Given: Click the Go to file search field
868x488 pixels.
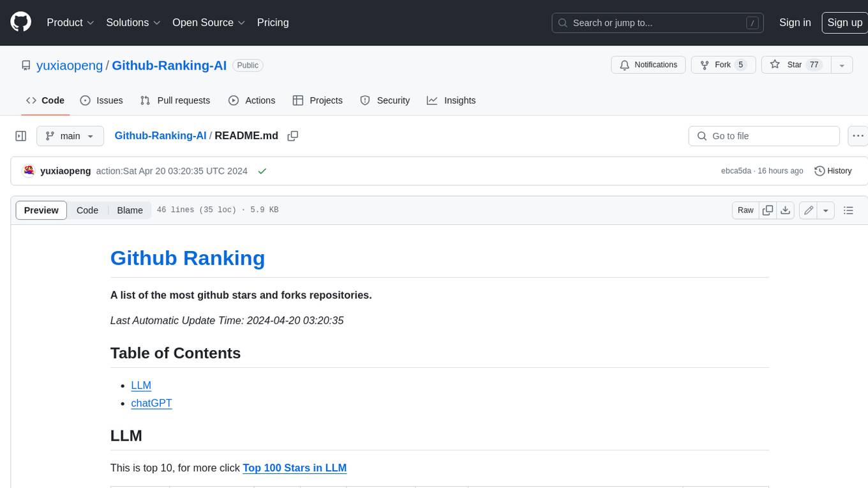Looking at the screenshot, I should [x=764, y=136].
